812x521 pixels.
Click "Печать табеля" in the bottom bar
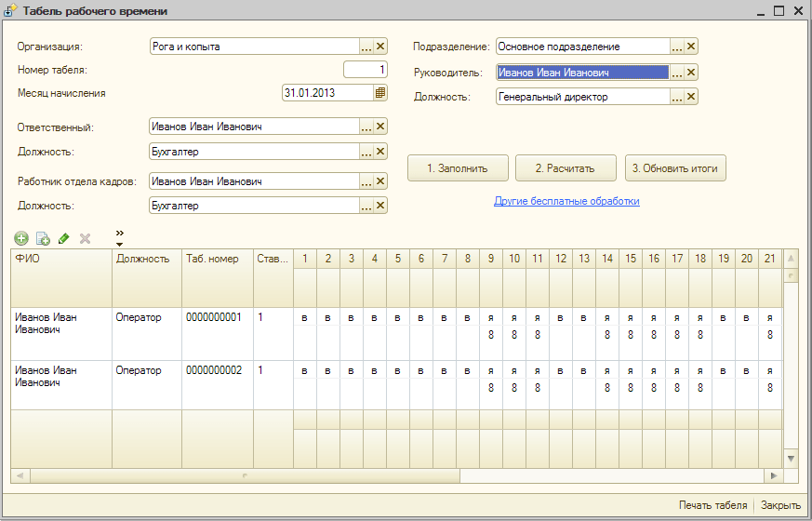(x=712, y=505)
